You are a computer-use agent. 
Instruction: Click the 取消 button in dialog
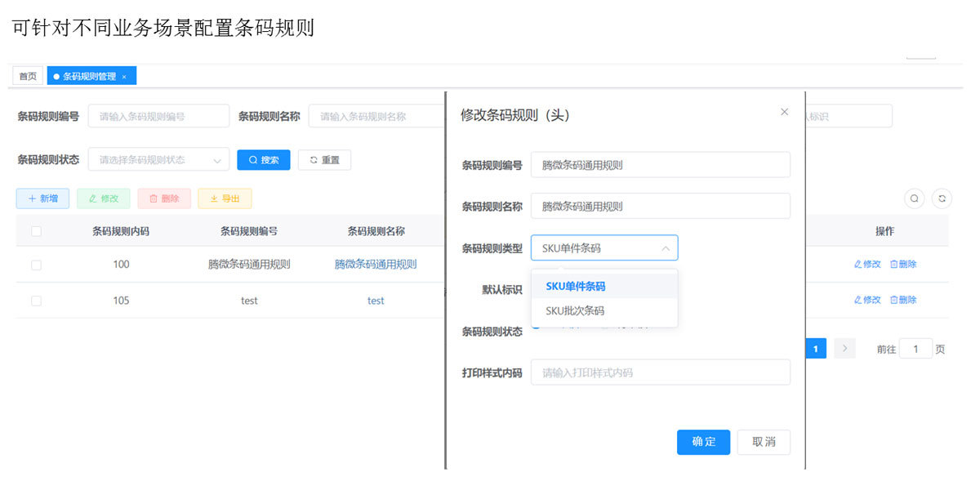coord(764,442)
